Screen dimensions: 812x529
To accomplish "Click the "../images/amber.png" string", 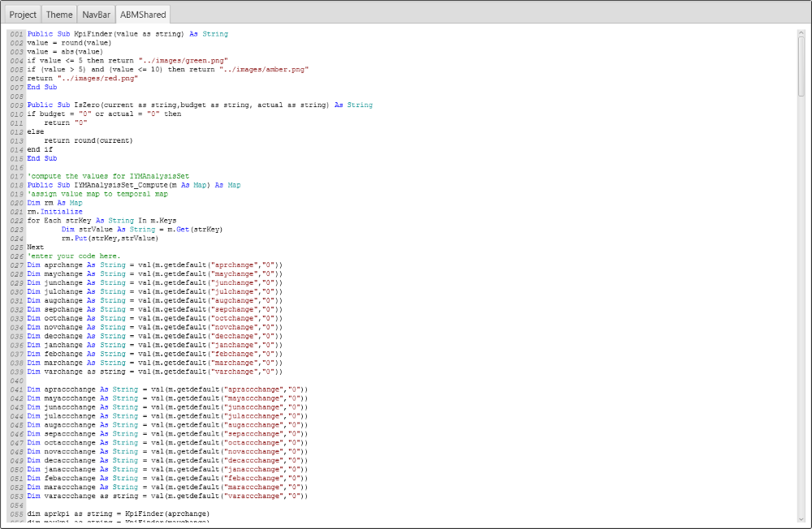I will tap(264, 69).
